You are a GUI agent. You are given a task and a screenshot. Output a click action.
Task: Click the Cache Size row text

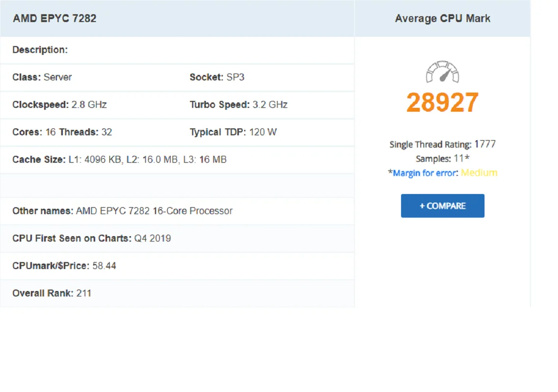[x=119, y=159]
